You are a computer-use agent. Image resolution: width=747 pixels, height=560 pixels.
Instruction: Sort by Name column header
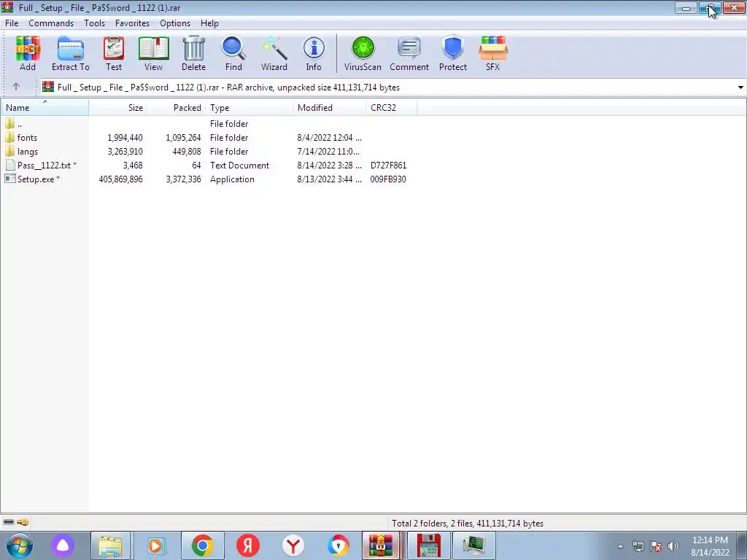click(x=44, y=108)
